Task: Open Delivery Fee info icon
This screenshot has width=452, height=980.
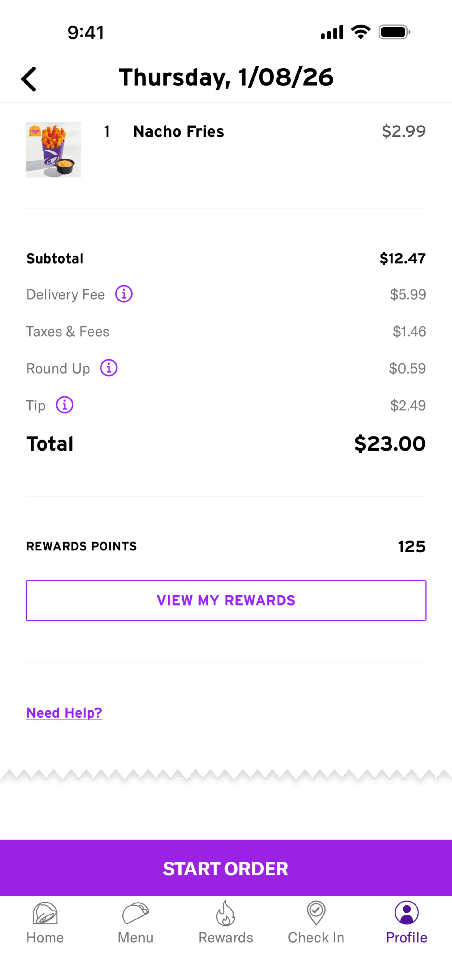Action: point(124,294)
